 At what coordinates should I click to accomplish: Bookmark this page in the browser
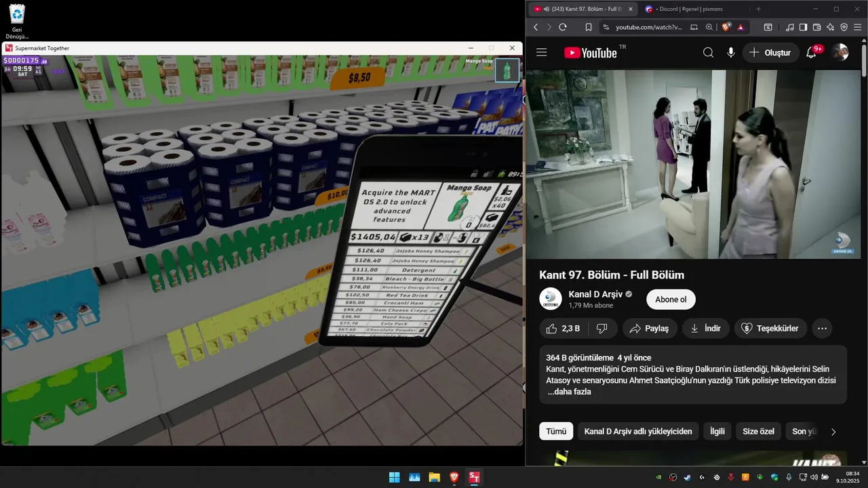tap(589, 27)
